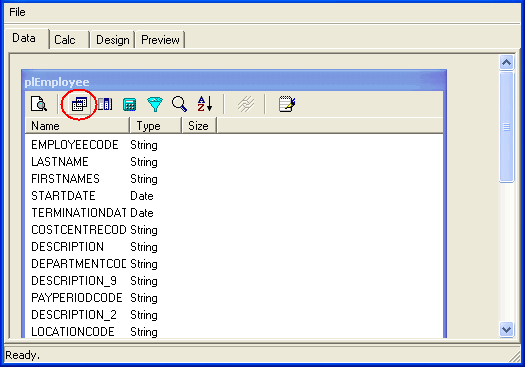526x368 pixels.
Task: Click the String type of PAYPERIODCODE
Action: pos(144,298)
